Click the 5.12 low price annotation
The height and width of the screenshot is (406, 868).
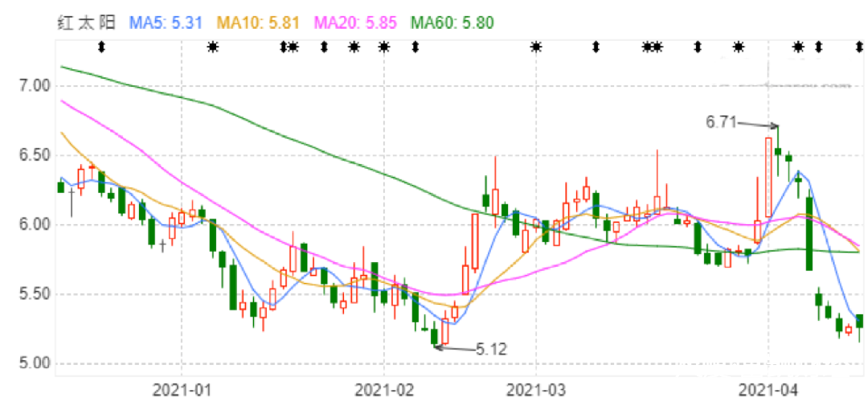point(491,349)
